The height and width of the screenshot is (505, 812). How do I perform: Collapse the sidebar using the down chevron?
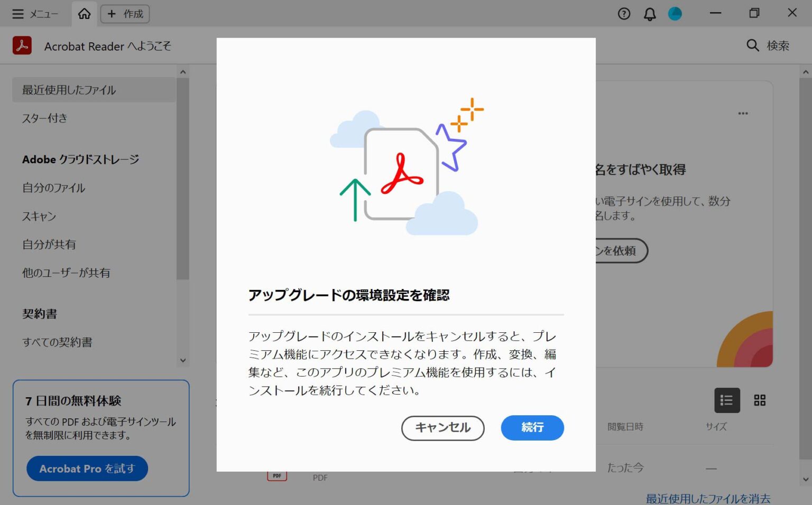(x=182, y=360)
